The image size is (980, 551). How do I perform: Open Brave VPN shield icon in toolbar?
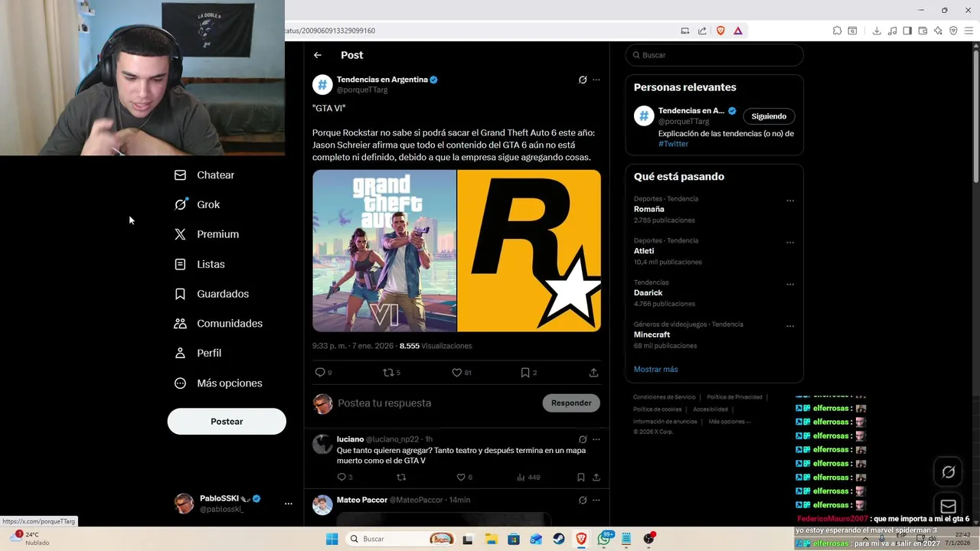[953, 31]
